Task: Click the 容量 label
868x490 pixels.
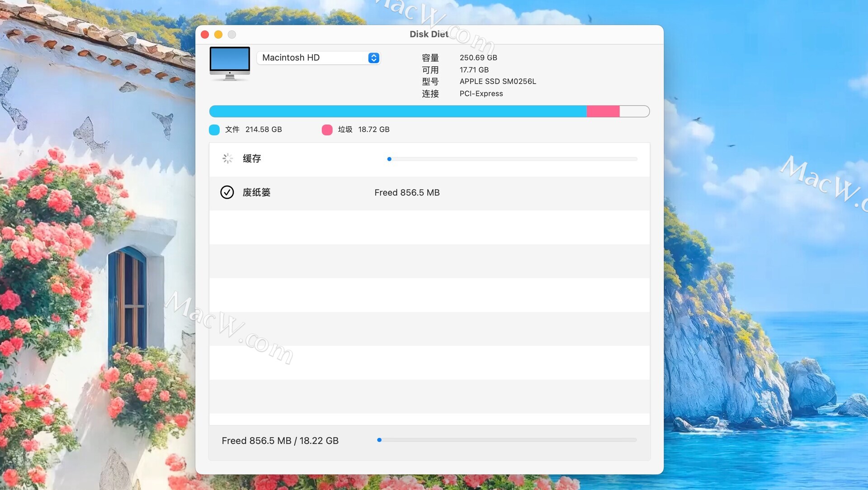Action: point(430,58)
